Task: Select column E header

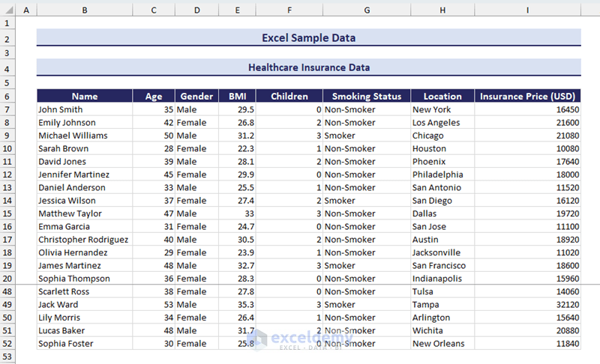Action: [237, 10]
